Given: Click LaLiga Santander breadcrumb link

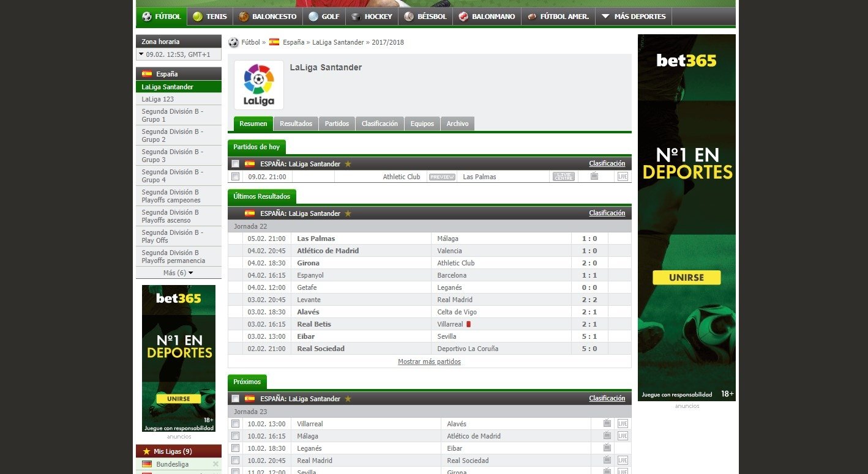Looking at the screenshot, I should coord(338,42).
